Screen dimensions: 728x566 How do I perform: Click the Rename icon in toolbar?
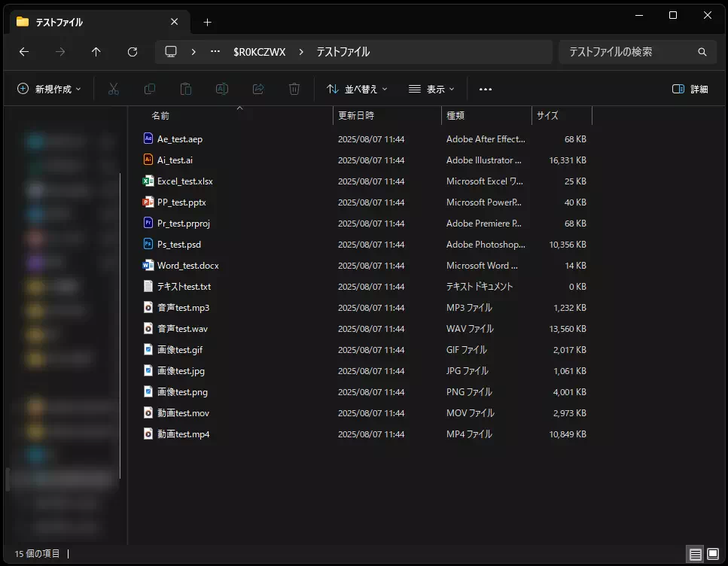point(222,89)
